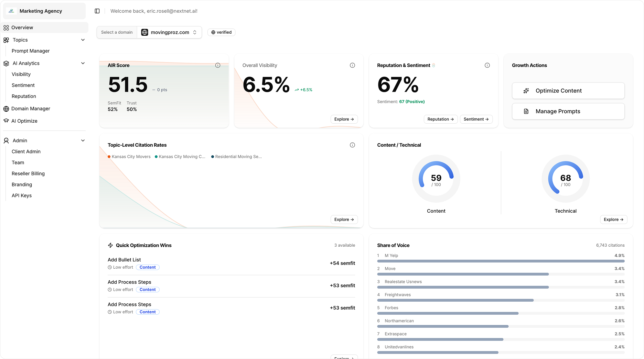Image resolution: width=644 pixels, height=359 pixels.
Task: Click the Technical gauge showing 68
Action: (x=566, y=179)
